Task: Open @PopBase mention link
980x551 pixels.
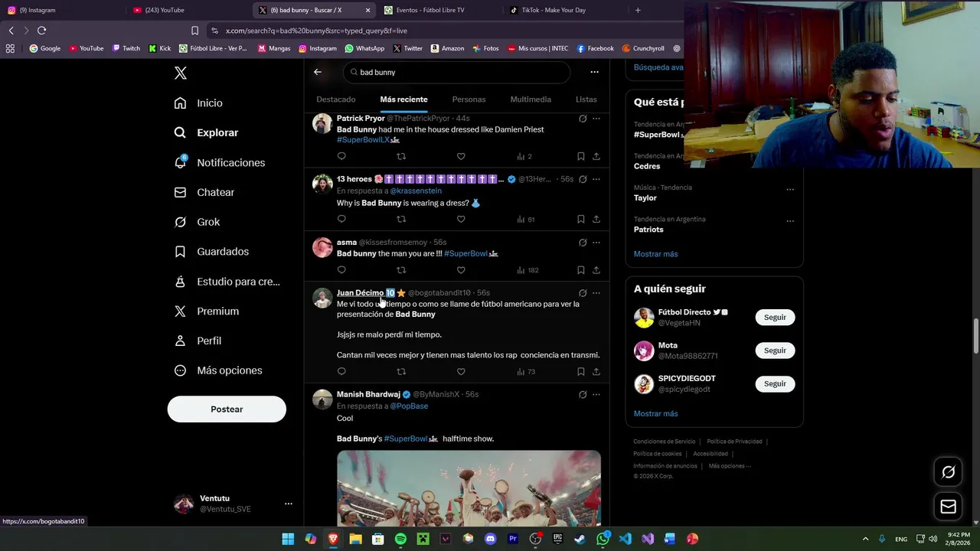Action: pos(409,406)
